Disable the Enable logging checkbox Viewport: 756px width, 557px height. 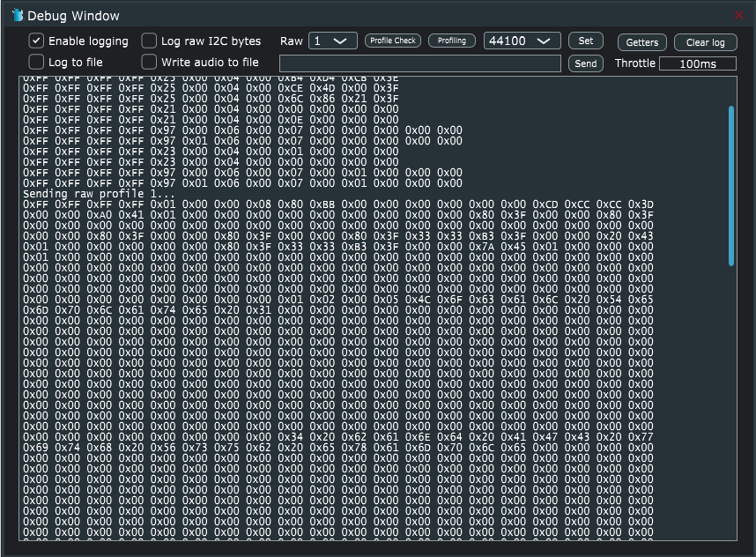[x=36, y=41]
